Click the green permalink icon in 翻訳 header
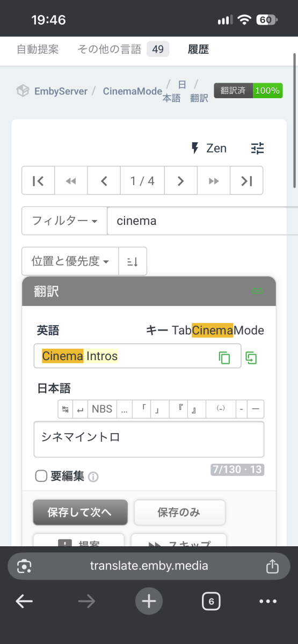 [x=258, y=291]
